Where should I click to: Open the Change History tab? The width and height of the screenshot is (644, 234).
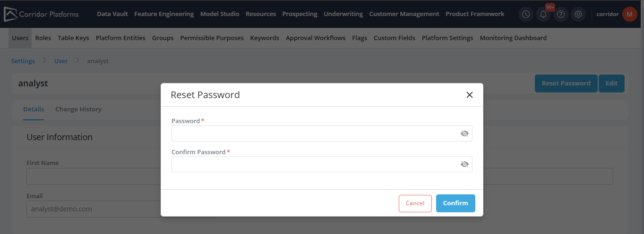click(x=78, y=109)
